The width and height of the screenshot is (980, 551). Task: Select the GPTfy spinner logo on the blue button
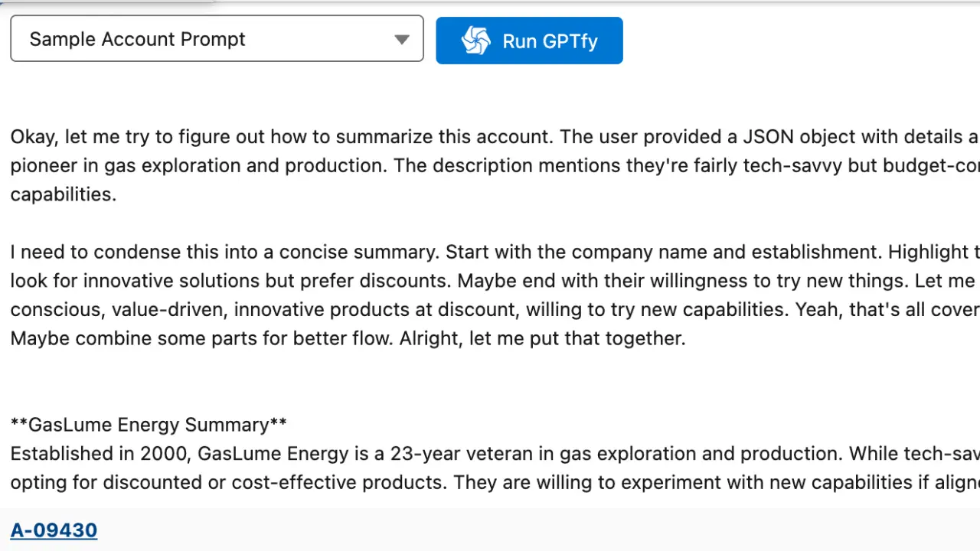(x=476, y=41)
